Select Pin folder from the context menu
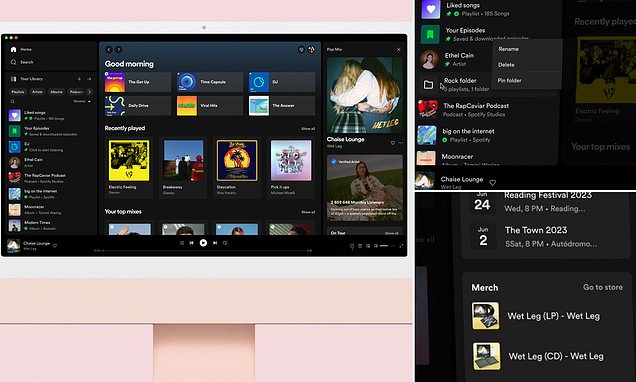Viewport: 636px width, 382px height. [x=509, y=80]
